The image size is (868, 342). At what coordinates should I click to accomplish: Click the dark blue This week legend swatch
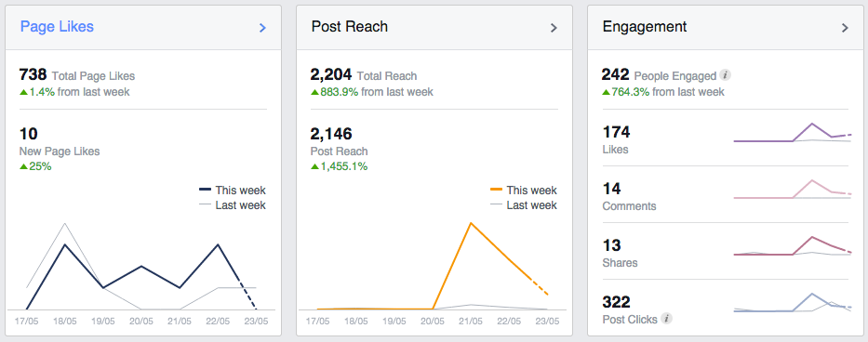tap(206, 190)
